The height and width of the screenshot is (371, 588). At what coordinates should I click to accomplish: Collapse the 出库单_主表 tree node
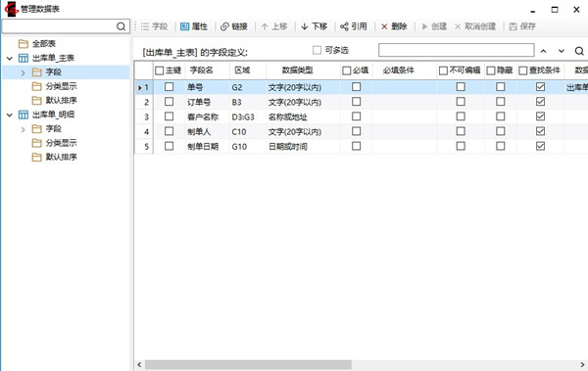pyautogui.click(x=10, y=58)
